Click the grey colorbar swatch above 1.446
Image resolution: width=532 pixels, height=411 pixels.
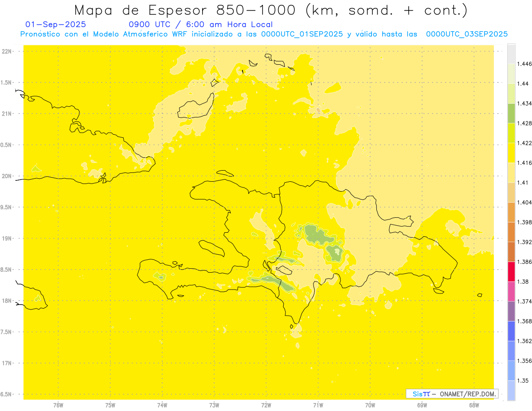click(511, 54)
